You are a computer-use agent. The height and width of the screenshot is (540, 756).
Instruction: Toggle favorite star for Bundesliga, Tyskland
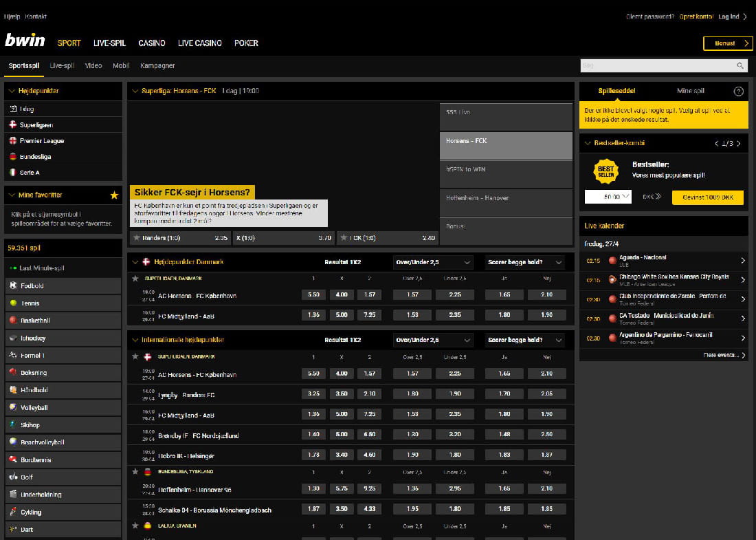[x=135, y=471]
